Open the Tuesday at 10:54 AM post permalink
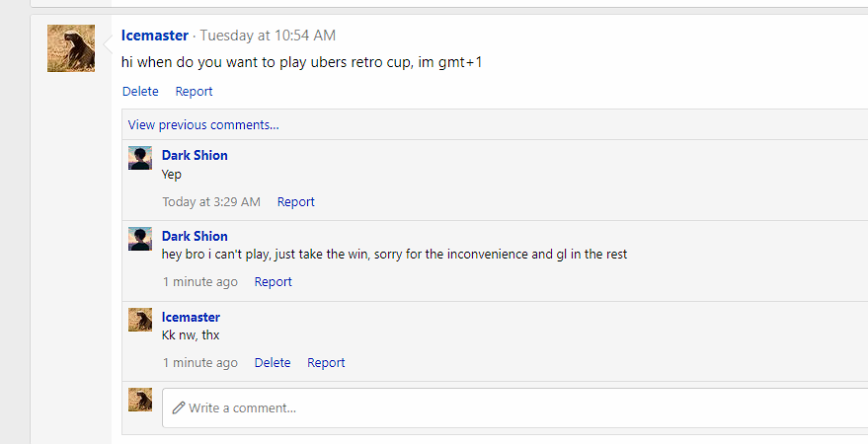Viewport: 868px width, 444px height. coord(268,36)
